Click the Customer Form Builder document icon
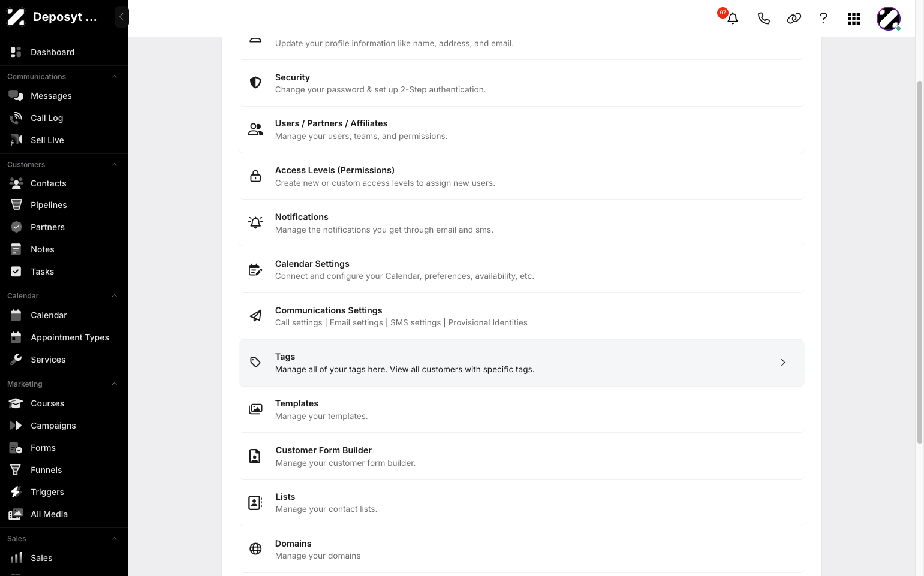This screenshot has height=576, width=924. click(255, 456)
